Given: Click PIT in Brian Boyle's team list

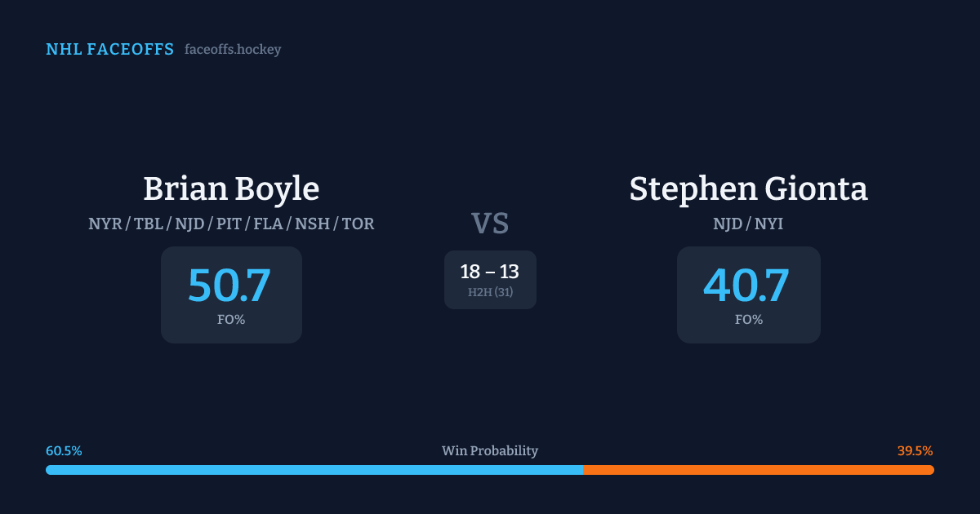Looking at the screenshot, I should tap(229, 224).
